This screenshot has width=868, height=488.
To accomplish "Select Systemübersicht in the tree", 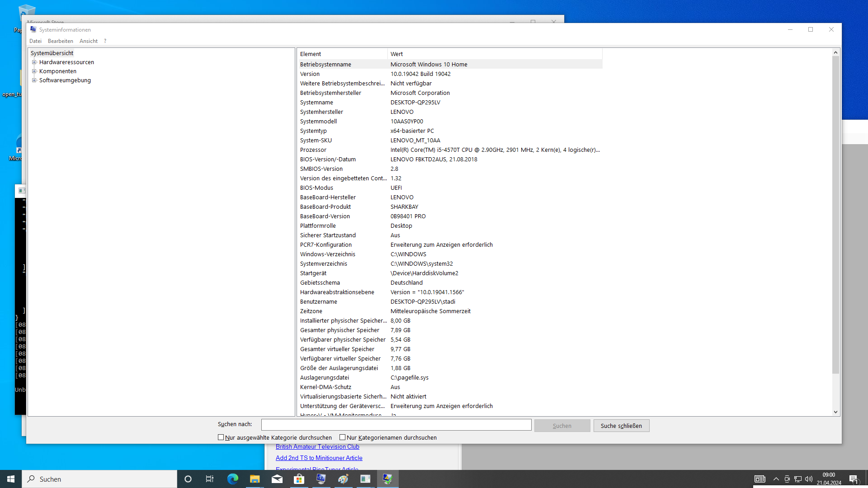I will tap(52, 53).
